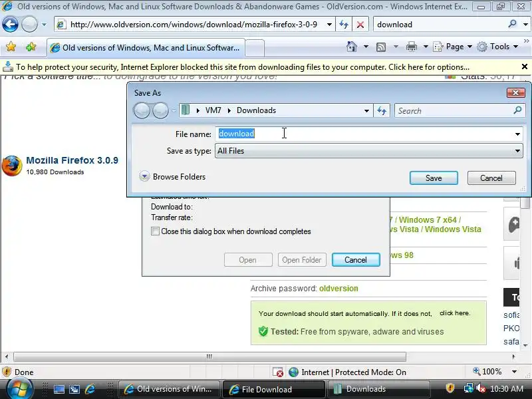532x399 pixels.
Task: Click Show Desktop quick launch icon
Action: click(59, 389)
